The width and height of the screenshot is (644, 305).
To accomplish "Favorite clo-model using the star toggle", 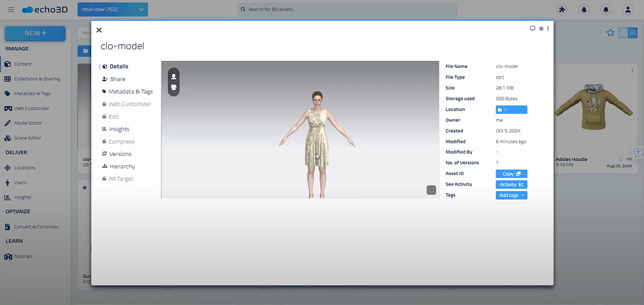I will pyautogui.click(x=541, y=28).
